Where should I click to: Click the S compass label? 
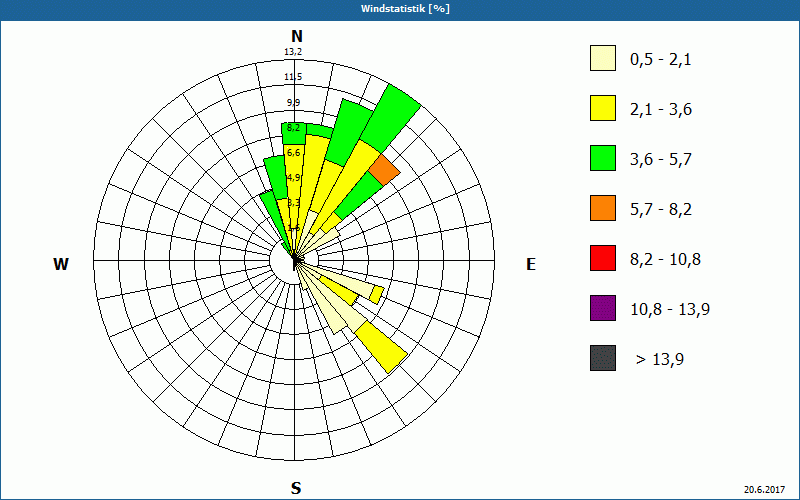pos(296,488)
